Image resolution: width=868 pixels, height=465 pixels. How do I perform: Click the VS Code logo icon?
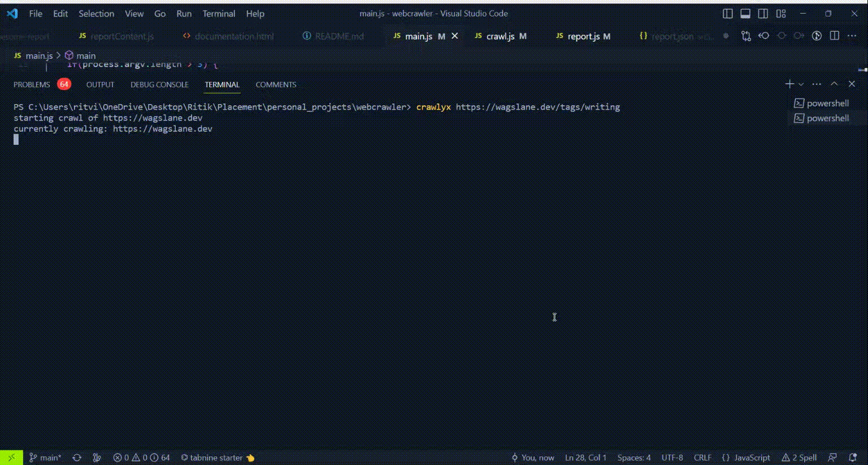pos(12,14)
